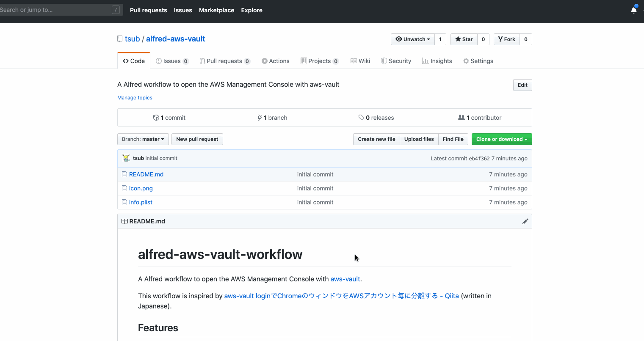Click the Qiita article link in README
Image resolution: width=644 pixels, height=341 pixels.
click(x=341, y=296)
